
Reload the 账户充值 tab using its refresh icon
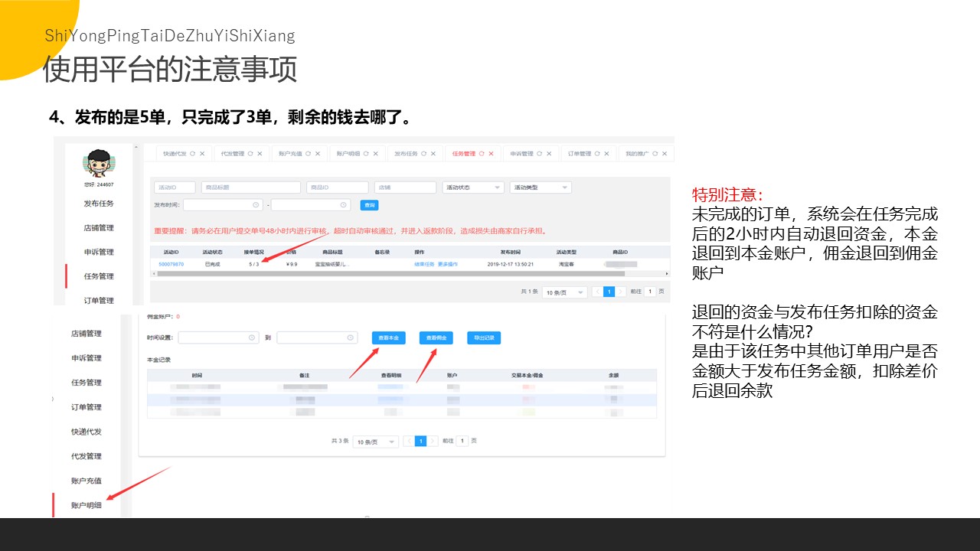click(308, 154)
